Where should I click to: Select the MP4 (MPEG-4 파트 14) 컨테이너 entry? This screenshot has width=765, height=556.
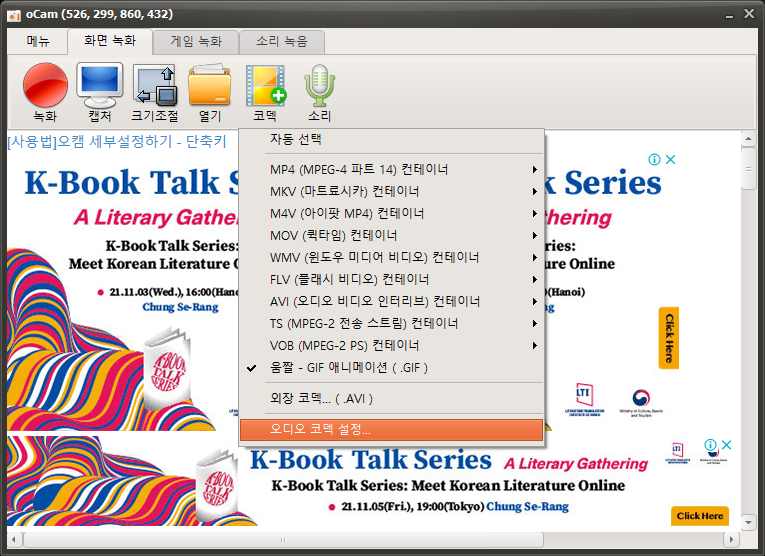(x=391, y=169)
